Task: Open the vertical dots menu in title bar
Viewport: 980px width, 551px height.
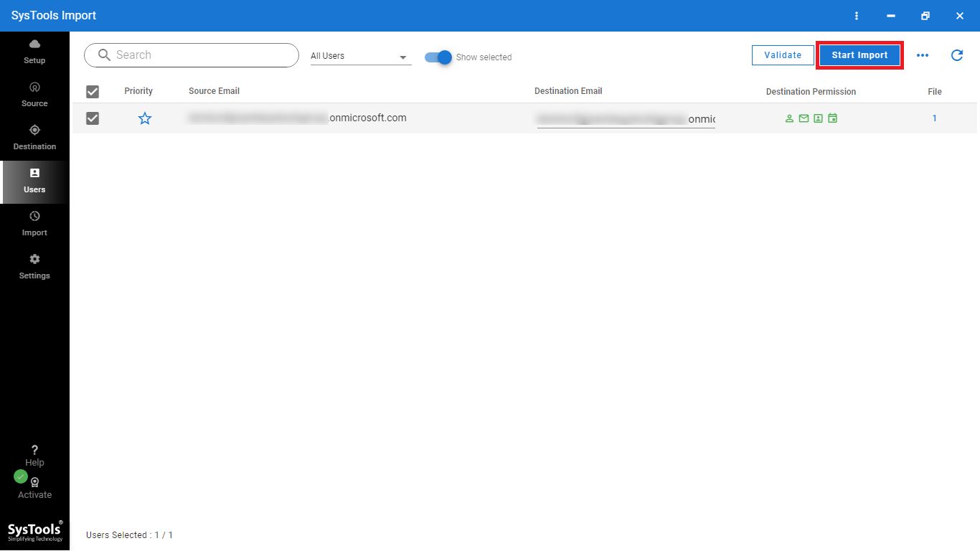Action: (x=857, y=16)
